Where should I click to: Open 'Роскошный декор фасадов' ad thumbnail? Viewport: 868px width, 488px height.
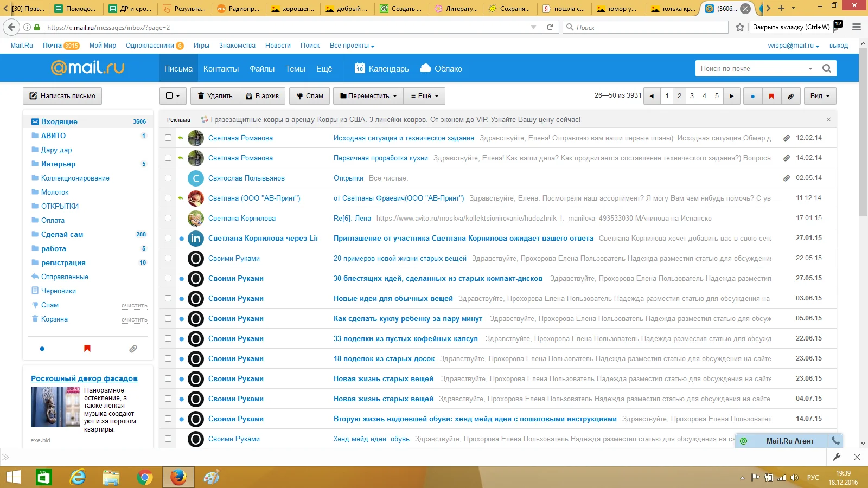tap(55, 407)
